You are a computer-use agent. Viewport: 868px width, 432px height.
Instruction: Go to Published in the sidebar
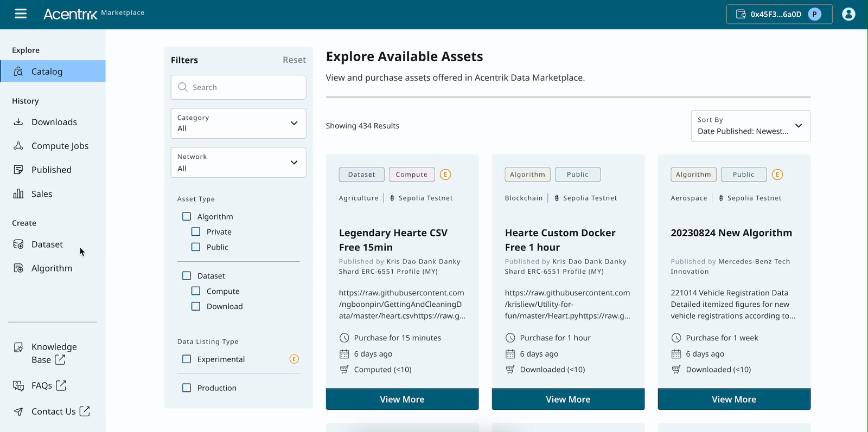[x=51, y=170]
